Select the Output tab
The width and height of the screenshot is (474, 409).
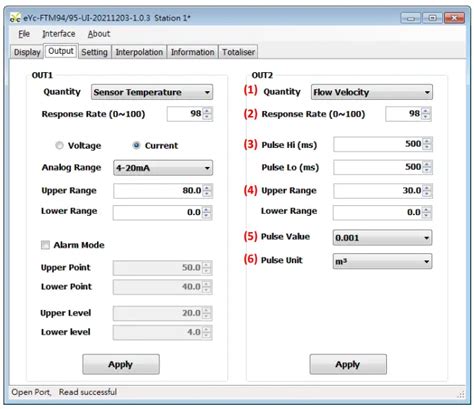click(61, 51)
